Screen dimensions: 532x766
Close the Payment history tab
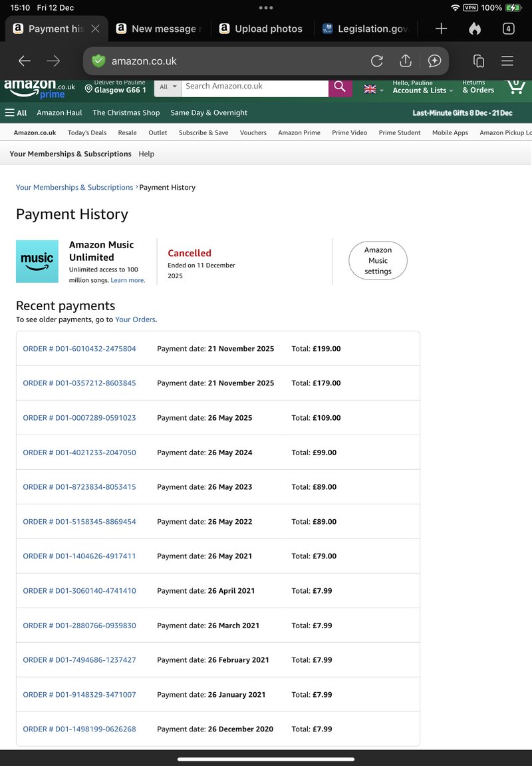coord(96,29)
